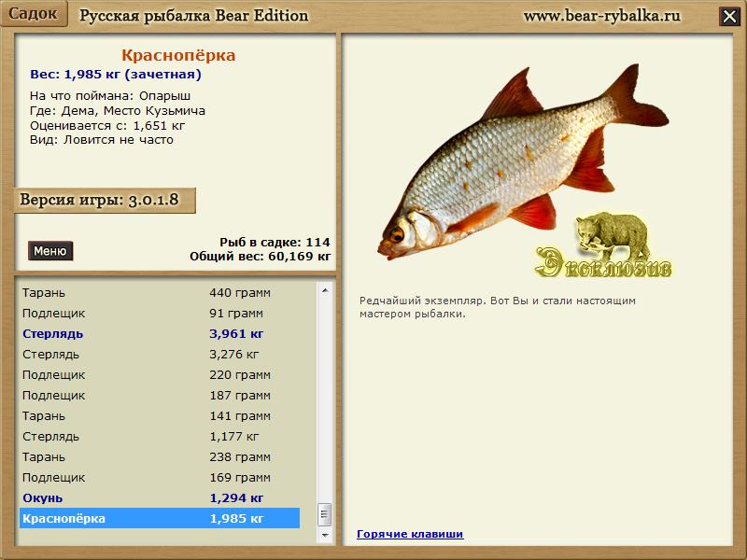This screenshot has width=747, height=560.
Task: Select the Стерлядь 1,177 кг row
Action: click(x=160, y=436)
